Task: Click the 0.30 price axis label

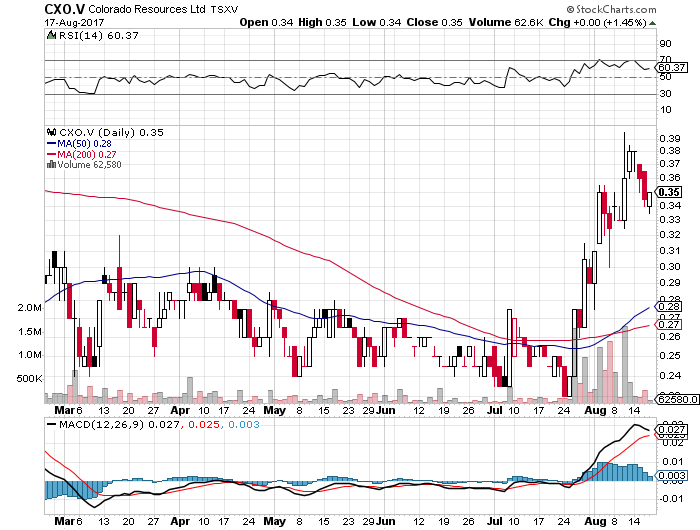Action: (x=670, y=267)
